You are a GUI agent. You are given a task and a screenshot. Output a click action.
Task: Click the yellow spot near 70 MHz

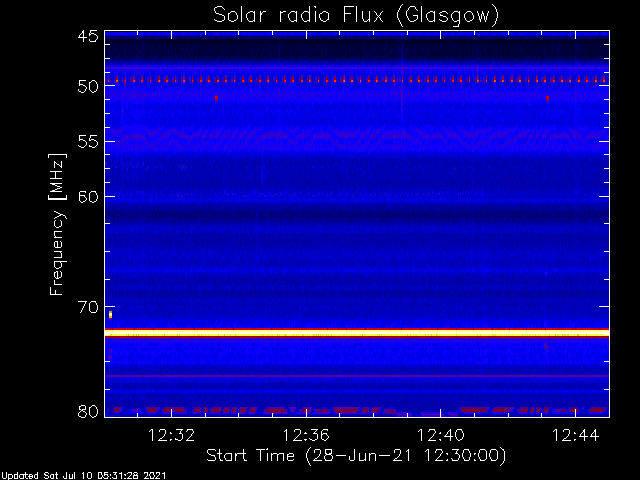(110, 314)
